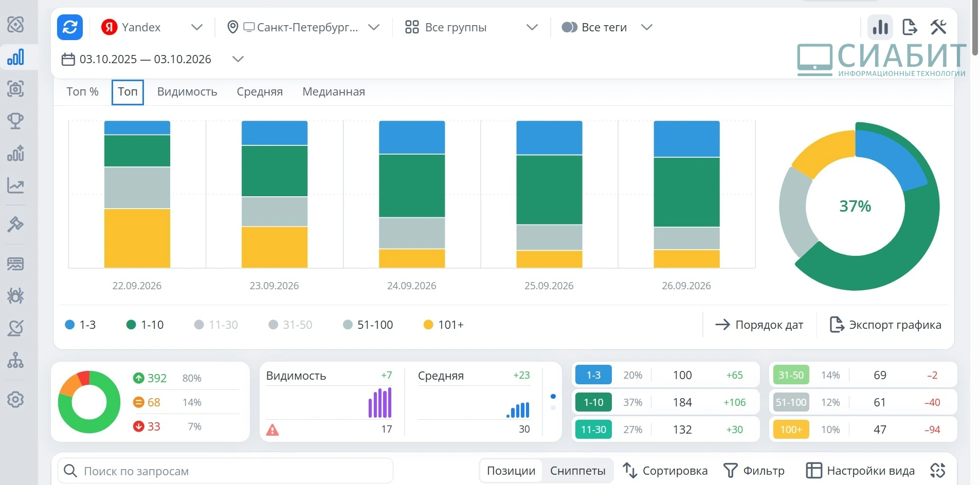Expand the Санкт-Петербург region dropdown
The height and width of the screenshot is (485, 980).
[303, 27]
